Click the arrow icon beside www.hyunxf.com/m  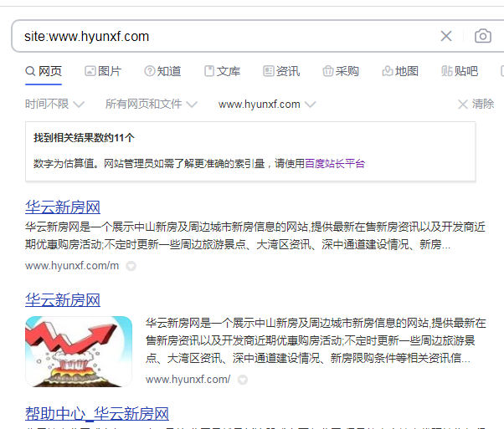(131, 266)
